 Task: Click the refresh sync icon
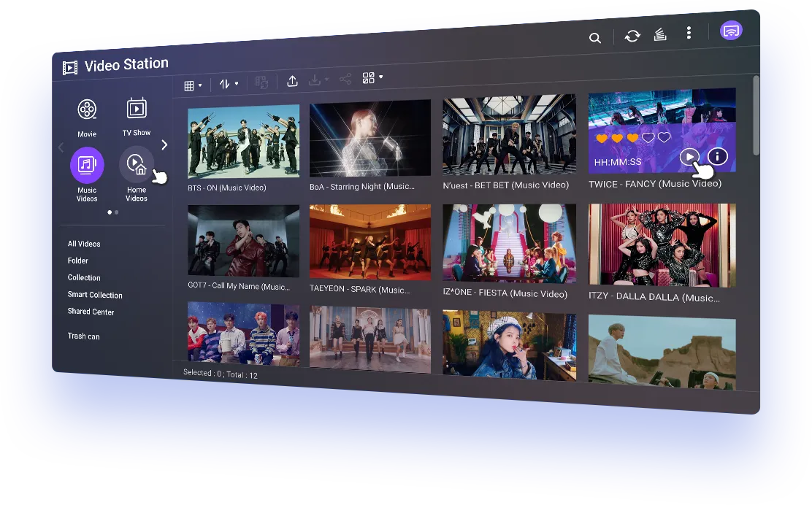point(632,36)
